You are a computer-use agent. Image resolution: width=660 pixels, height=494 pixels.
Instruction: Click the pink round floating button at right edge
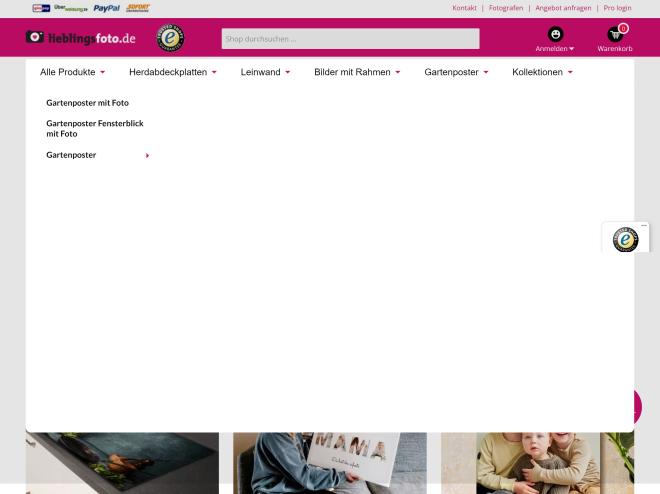click(638, 407)
